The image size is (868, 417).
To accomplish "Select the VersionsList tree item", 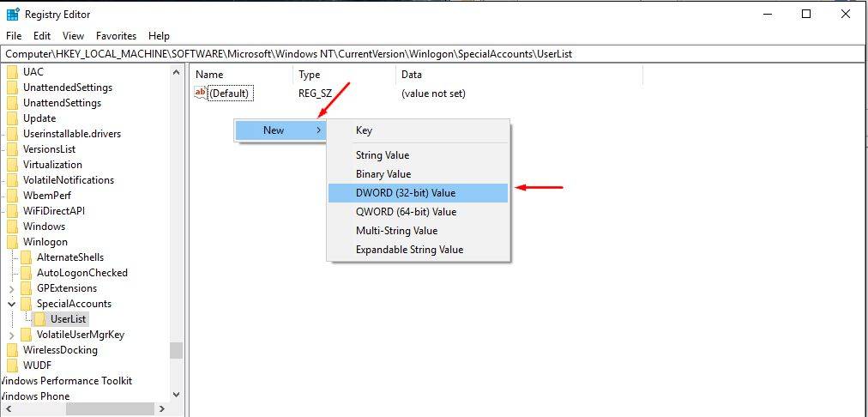I will (x=49, y=149).
